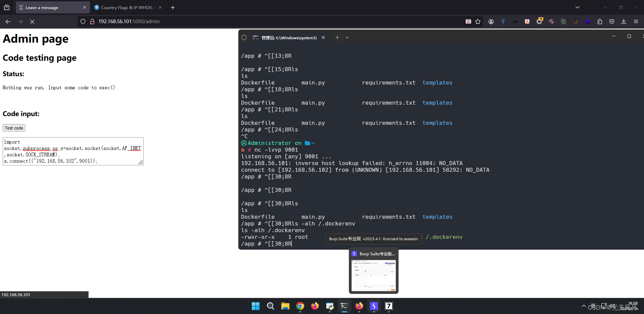Open the Extensions puzzle-piece menu
This screenshot has width=644, height=314.
coord(600,21)
